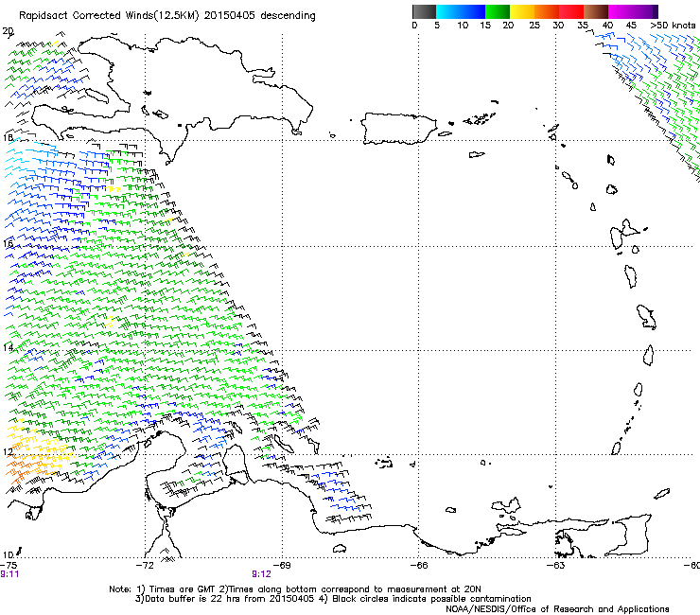
Task: Click the brown 35–40 knots legend segment
Action: click(x=596, y=11)
